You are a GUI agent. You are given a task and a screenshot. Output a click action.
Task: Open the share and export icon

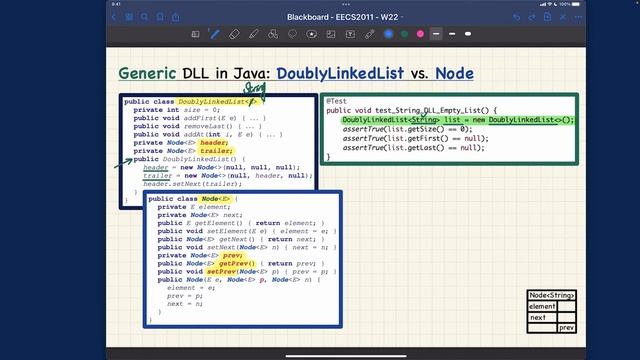[x=176, y=17]
